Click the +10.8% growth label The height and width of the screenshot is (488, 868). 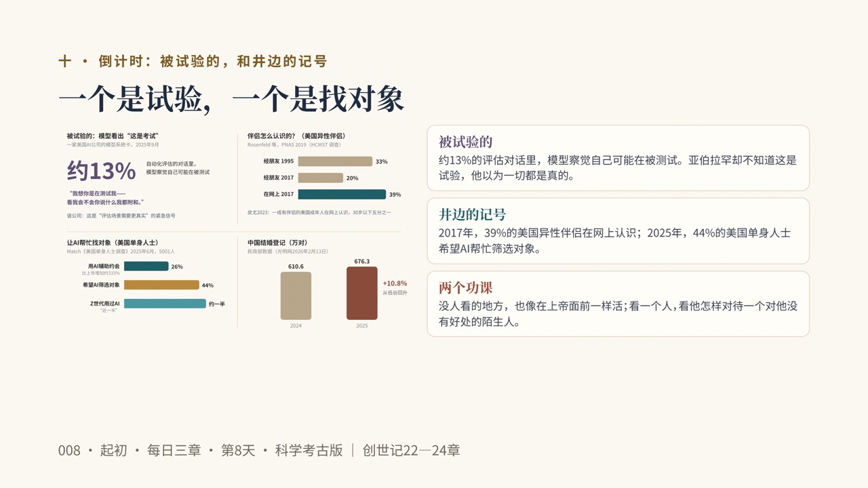tap(395, 283)
